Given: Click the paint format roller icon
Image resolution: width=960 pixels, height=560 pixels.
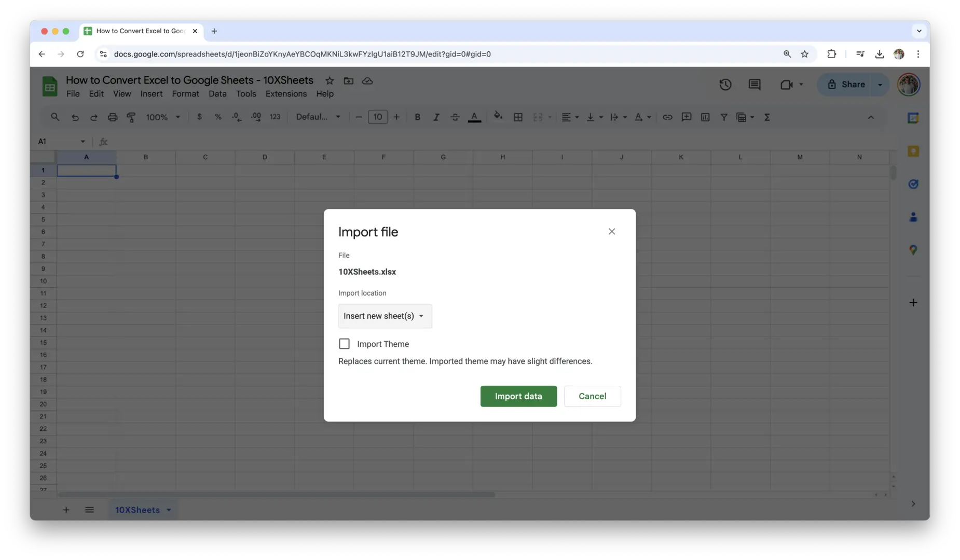Looking at the screenshot, I should click(x=131, y=117).
